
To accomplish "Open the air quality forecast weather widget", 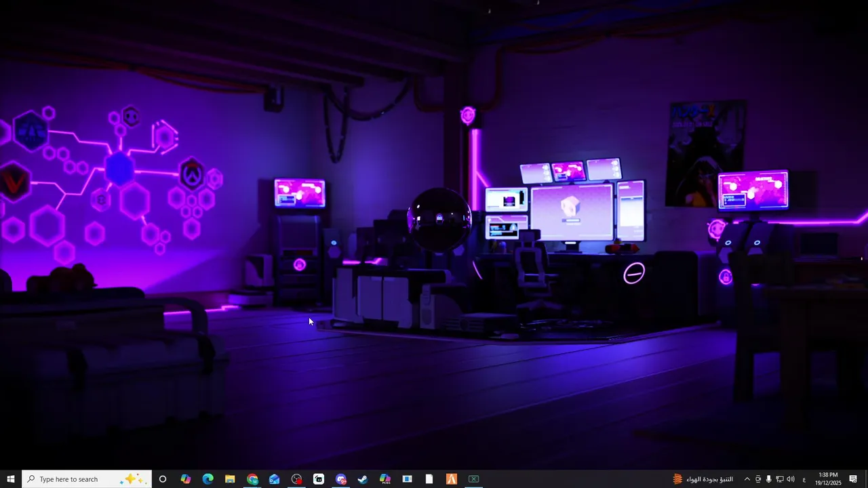I will click(x=703, y=479).
